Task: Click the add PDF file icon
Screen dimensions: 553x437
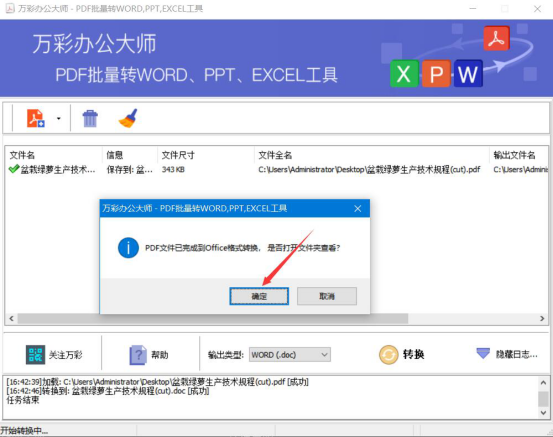Action: (36, 118)
